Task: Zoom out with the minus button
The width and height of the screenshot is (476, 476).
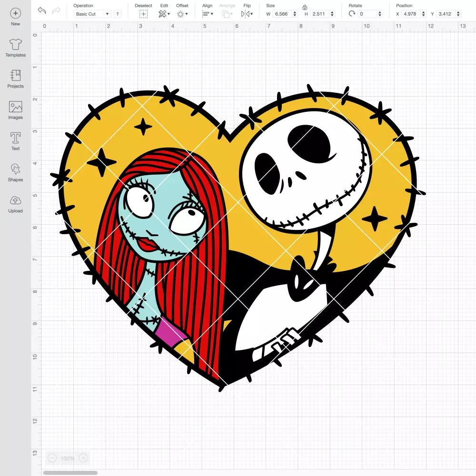Action: [x=52, y=458]
